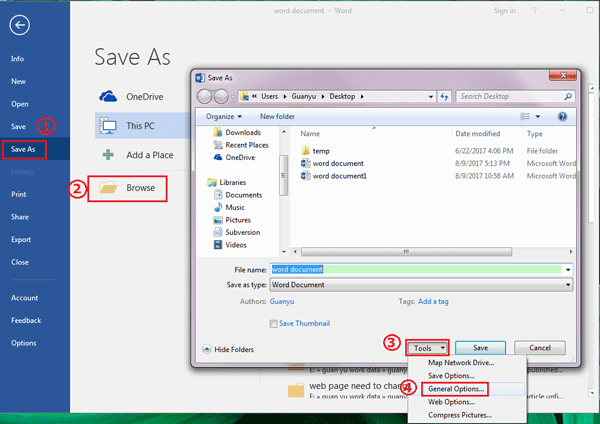Click the Cancel button in dialog
Screen dimensions: 600x424
click(540, 348)
